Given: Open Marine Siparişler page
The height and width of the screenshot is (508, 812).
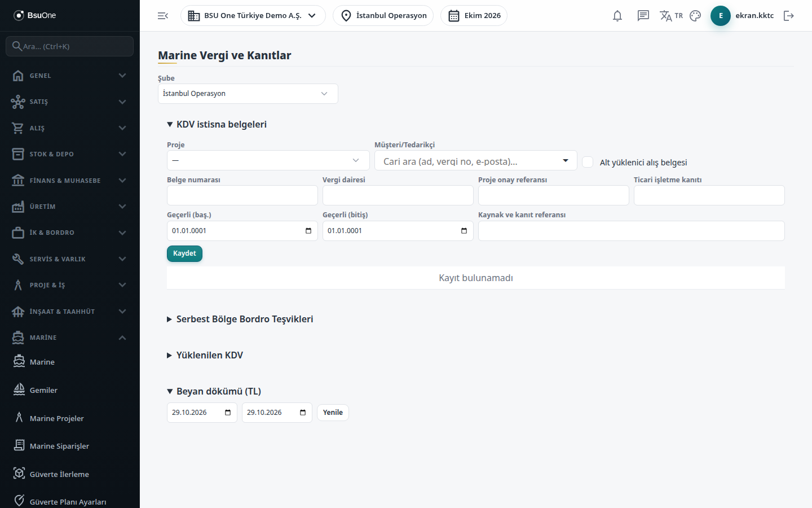Looking at the screenshot, I should pos(70,446).
